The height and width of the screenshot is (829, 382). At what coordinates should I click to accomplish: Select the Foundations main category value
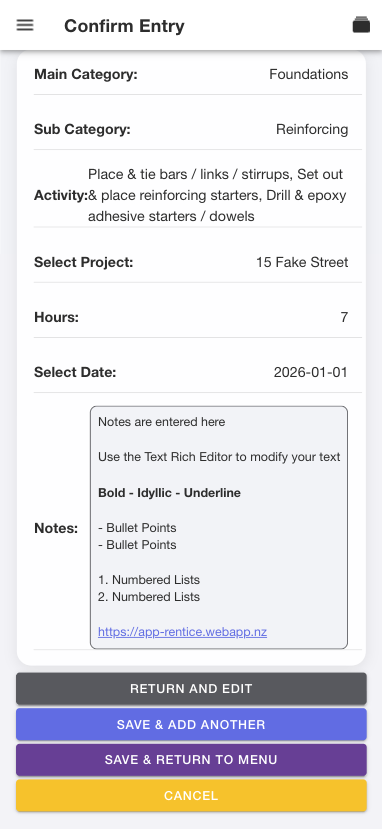click(309, 75)
